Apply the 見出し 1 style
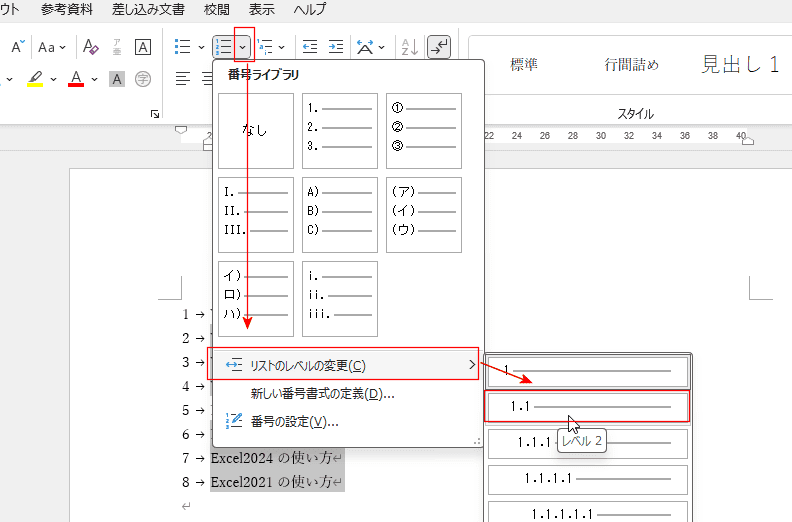The image size is (792, 522). point(740,65)
